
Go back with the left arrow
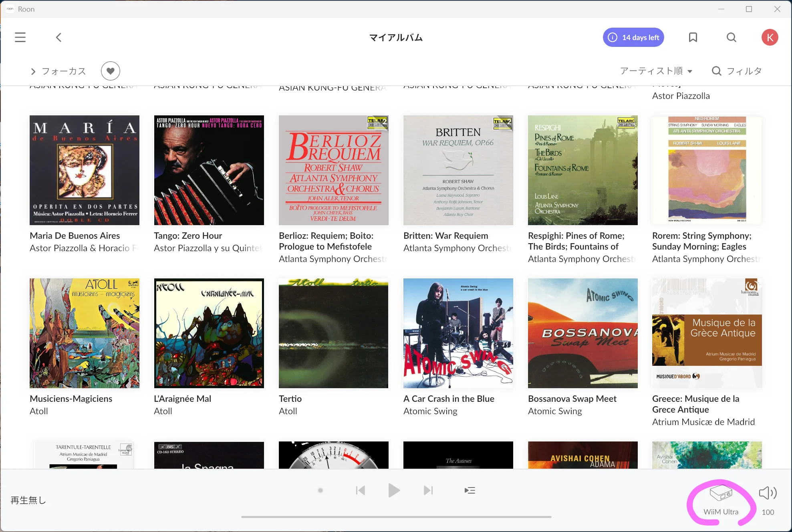pyautogui.click(x=58, y=37)
